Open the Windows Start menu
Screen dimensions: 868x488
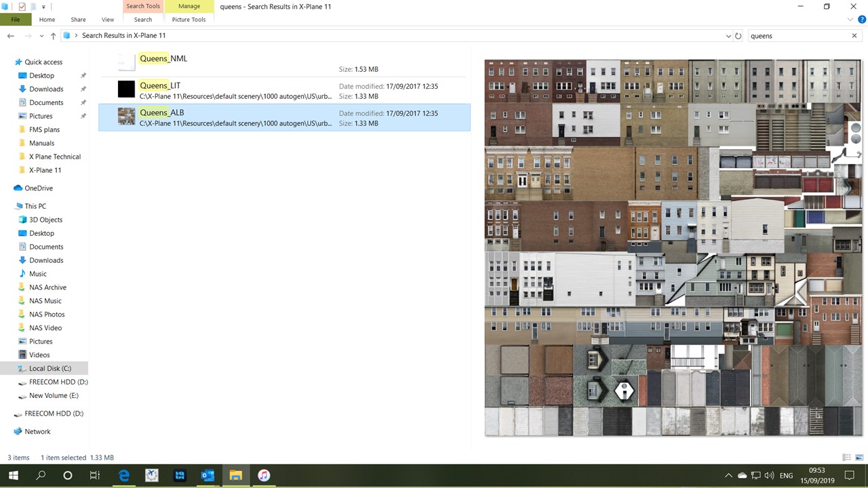tap(14, 476)
